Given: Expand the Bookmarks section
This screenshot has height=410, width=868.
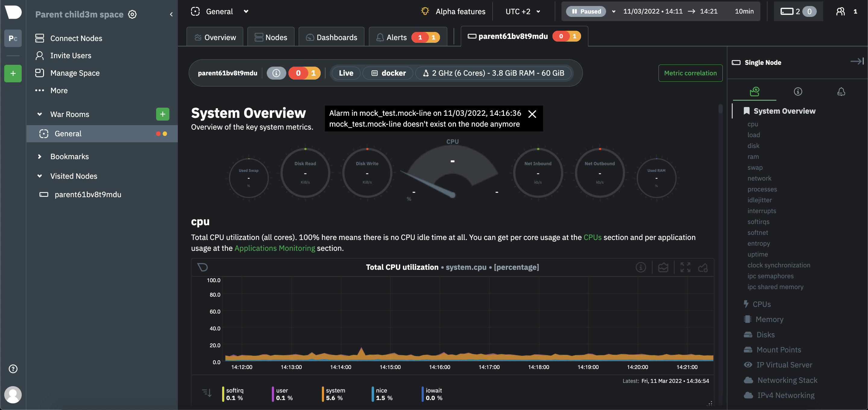Looking at the screenshot, I should point(39,156).
